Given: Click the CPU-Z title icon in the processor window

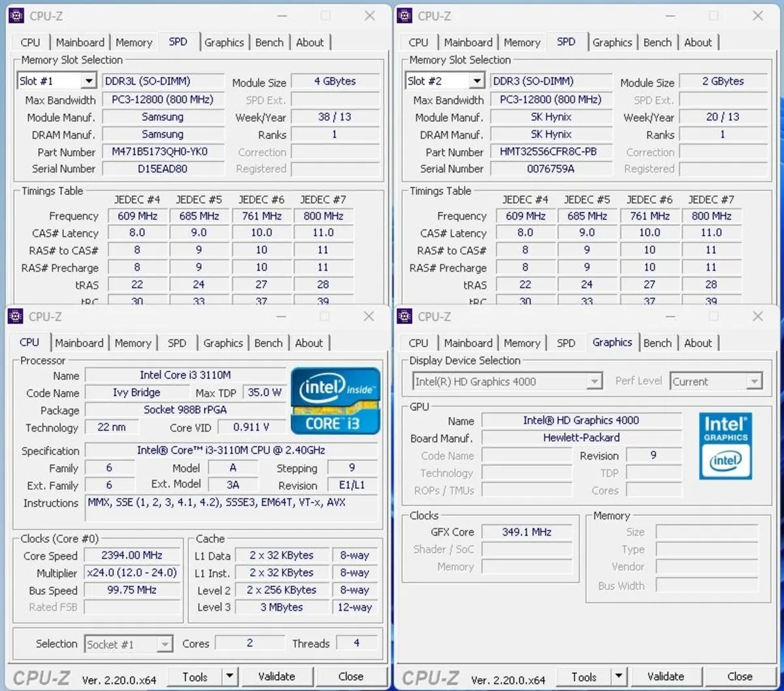Looking at the screenshot, I should click(x=16, y=316).
